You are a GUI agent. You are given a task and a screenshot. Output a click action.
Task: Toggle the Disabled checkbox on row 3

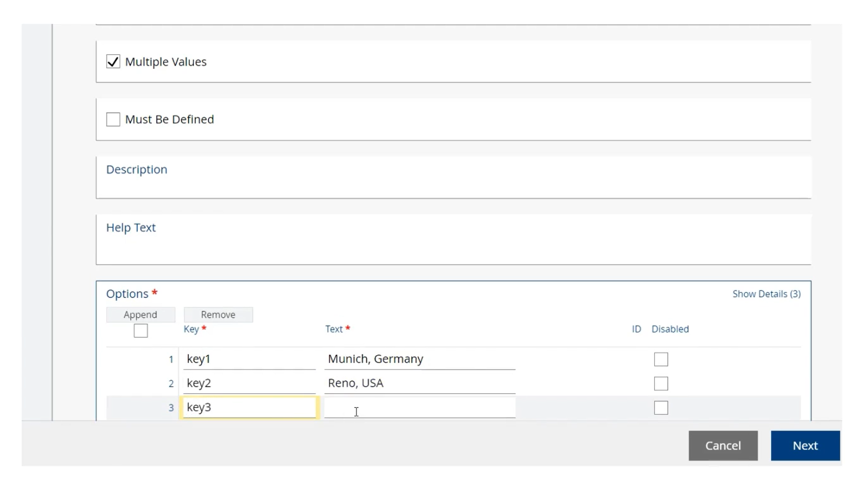[661, 408]
